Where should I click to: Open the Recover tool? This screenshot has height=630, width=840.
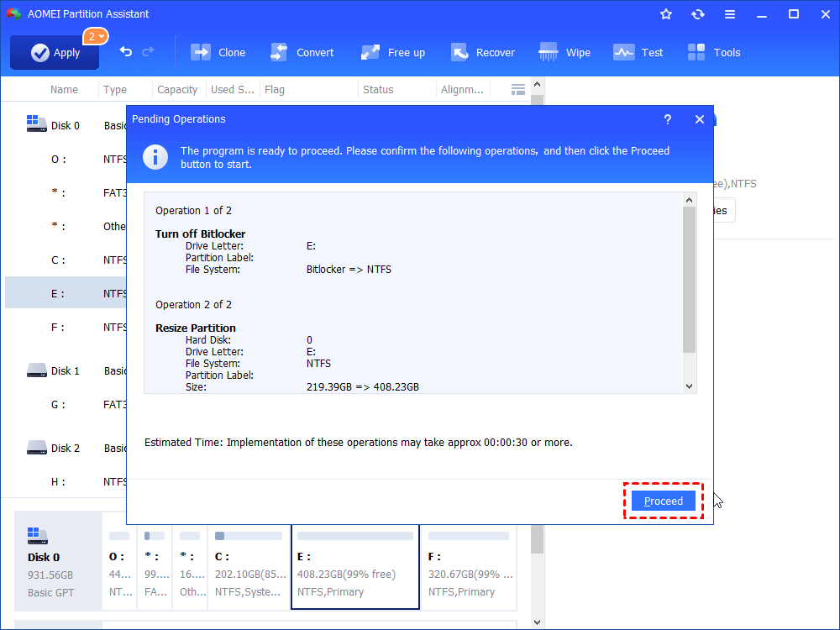(x=483, y=52)
